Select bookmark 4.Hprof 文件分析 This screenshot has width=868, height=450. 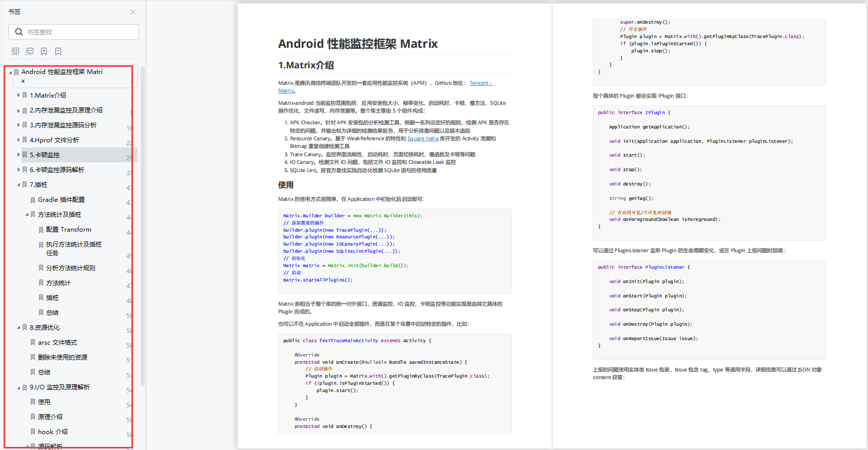tap(54, 140)
